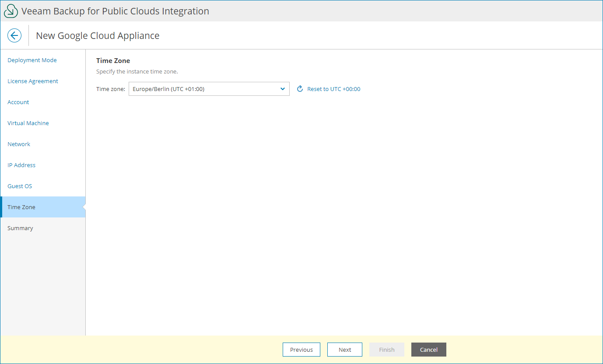Image resolution: width=603 pixels, height=364 pixels.
Task: Go to Deployment Mode step
Action: coord(32,60)
